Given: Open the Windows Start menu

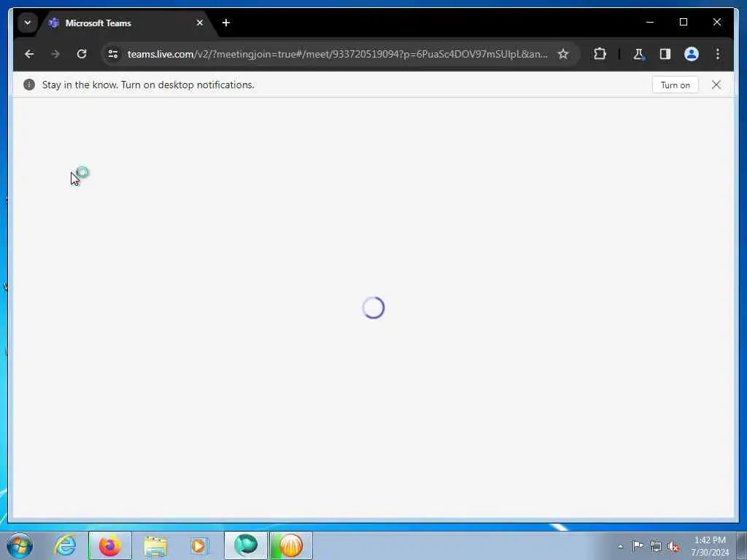Looking at the screenshot, I should pos(20,545).
